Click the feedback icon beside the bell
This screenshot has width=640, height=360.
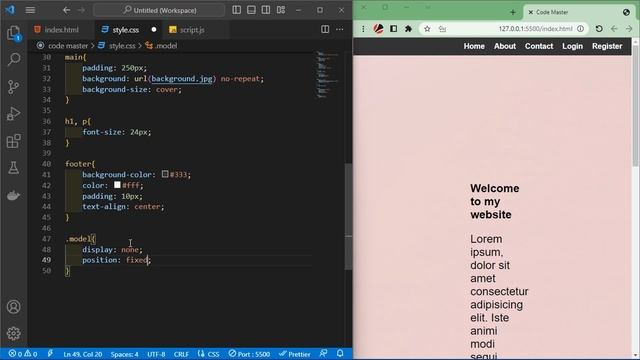click(x=323, y=353)
